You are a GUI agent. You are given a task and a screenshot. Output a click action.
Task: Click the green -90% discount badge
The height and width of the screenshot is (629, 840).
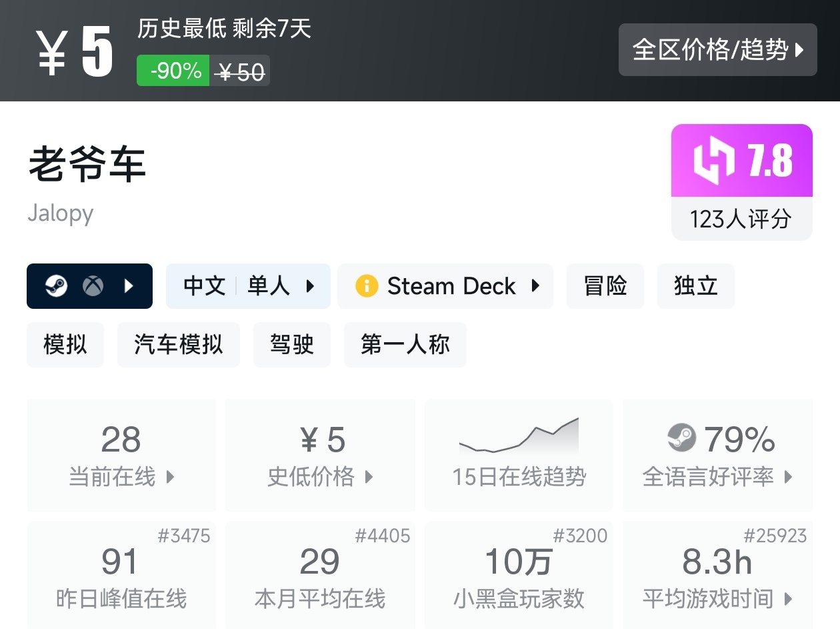coord(173,71)
